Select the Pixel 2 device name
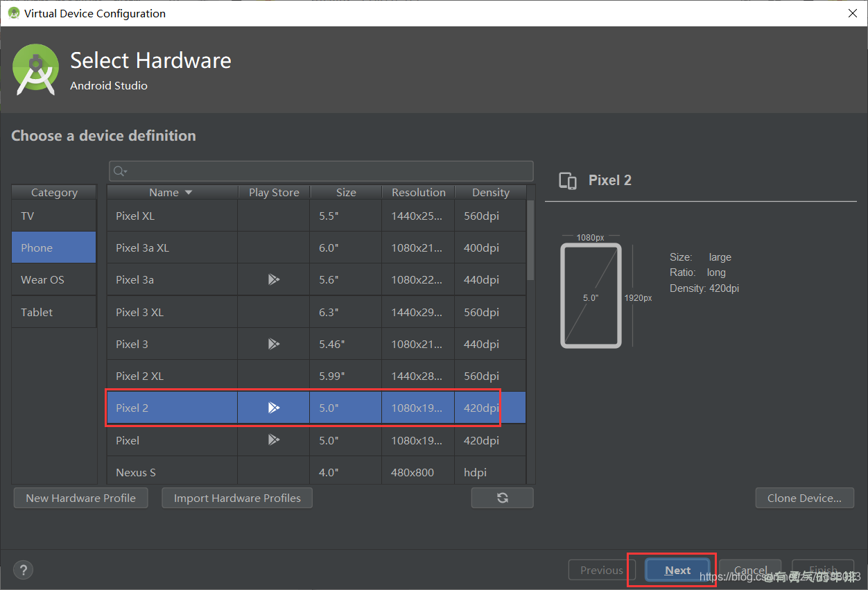Screen dimensions: 868x590 132,408
